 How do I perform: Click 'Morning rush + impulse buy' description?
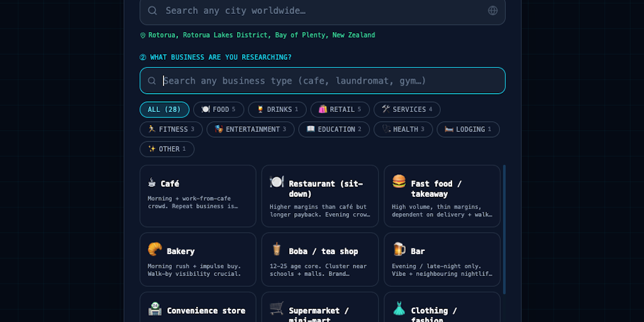pos(194,270)
